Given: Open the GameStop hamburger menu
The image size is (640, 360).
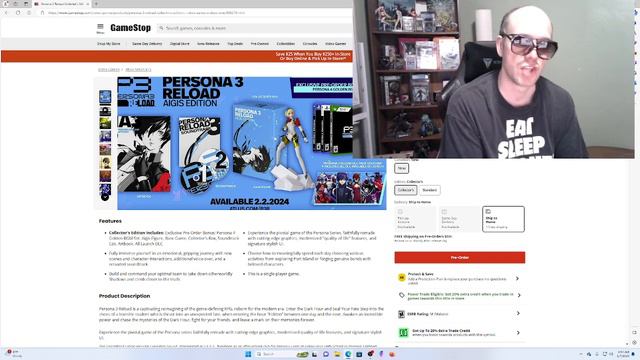Looking at the screenshot, I should point(100,28).
